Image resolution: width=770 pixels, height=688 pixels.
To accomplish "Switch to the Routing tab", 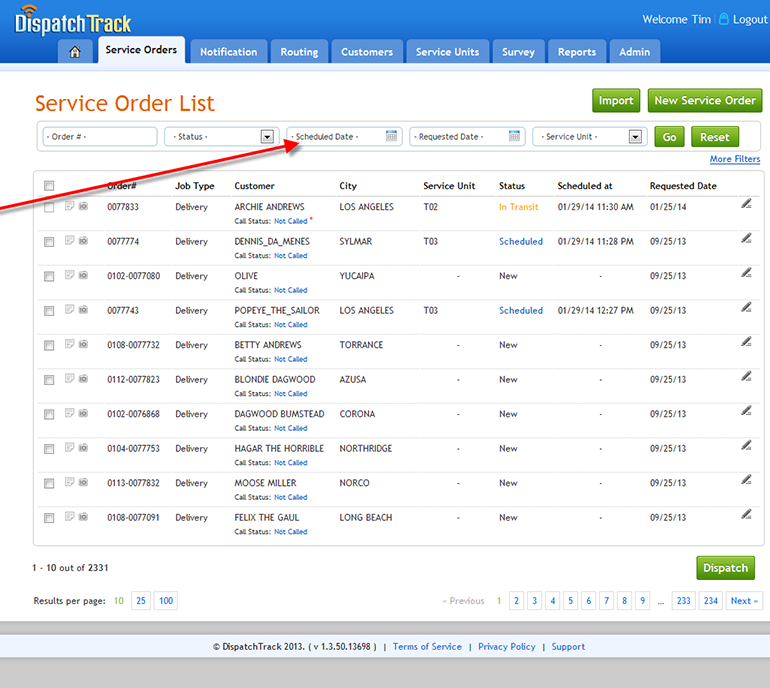I will pos(299,52).
